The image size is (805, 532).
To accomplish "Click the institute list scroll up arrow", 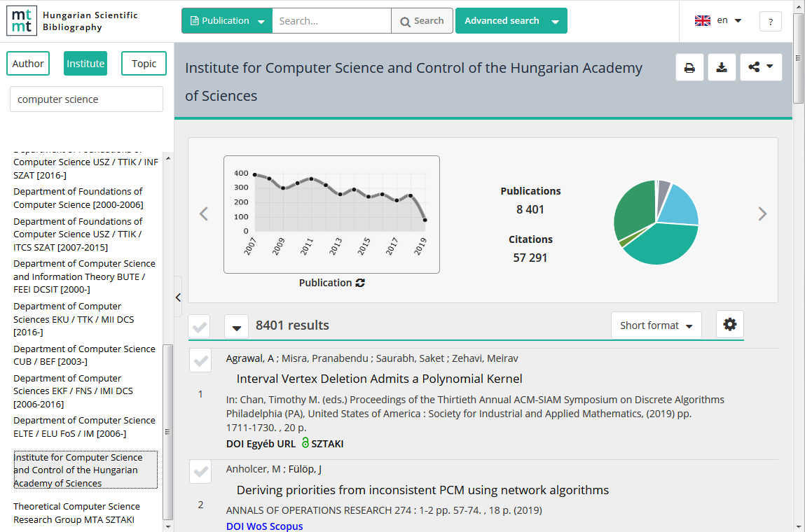I will (168, 158).
